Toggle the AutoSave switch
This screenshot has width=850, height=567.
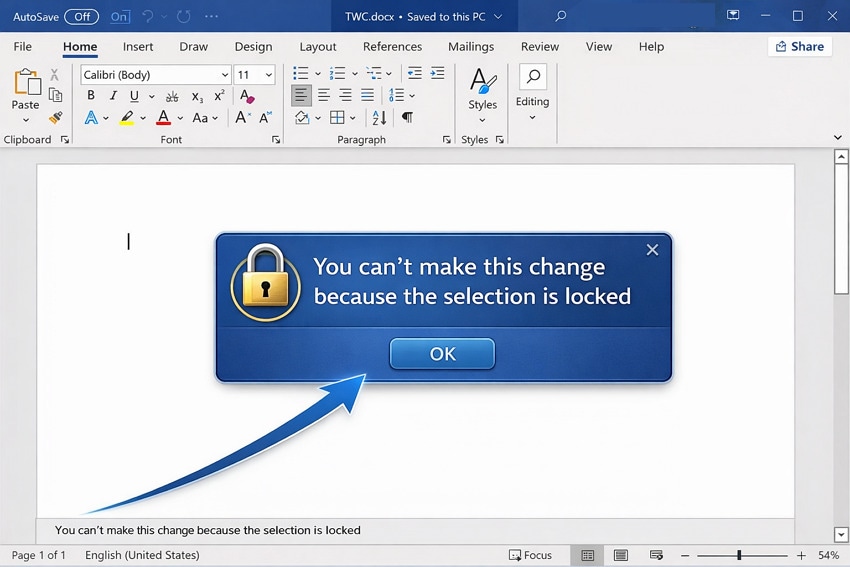(x=81, y=17)
